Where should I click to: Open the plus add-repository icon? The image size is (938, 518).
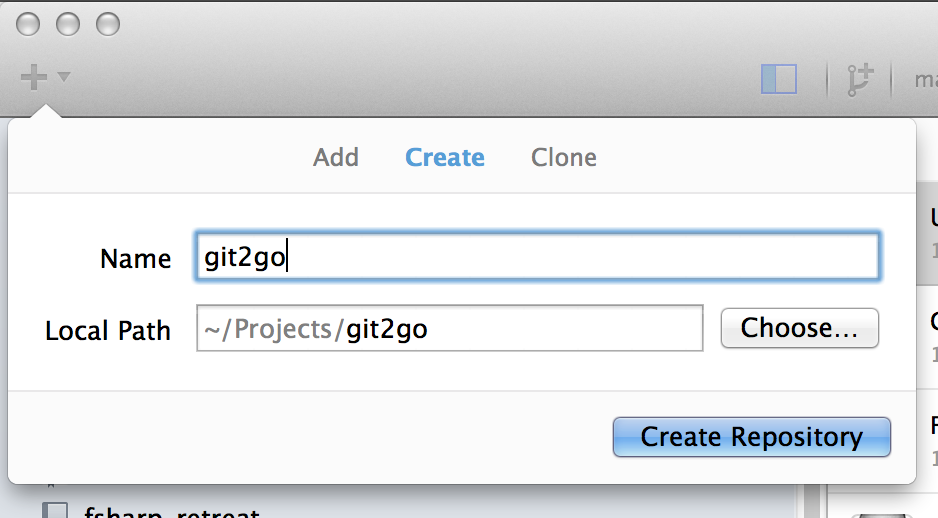[x=34, y=78]
